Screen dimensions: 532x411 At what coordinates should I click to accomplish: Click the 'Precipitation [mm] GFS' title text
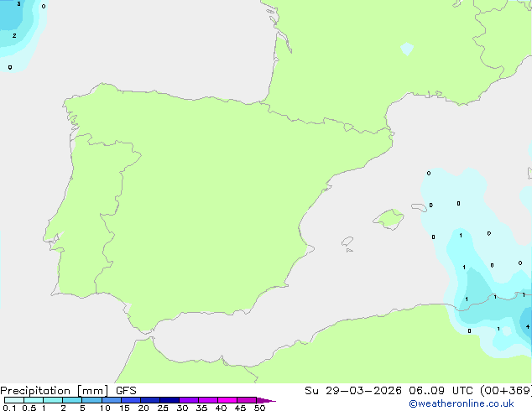pos(68,391)
